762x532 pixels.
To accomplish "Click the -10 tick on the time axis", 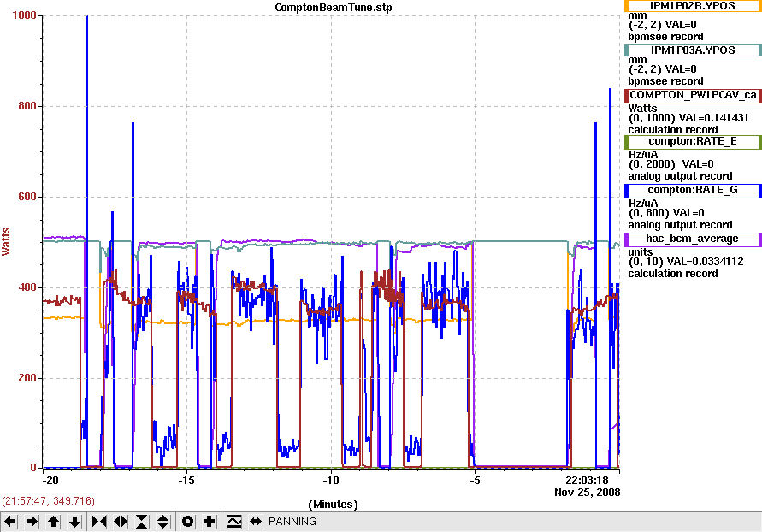I will click(330, 481).
